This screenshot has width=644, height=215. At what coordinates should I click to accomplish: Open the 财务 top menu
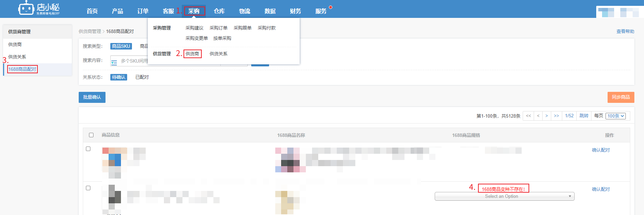click(296, 11)
